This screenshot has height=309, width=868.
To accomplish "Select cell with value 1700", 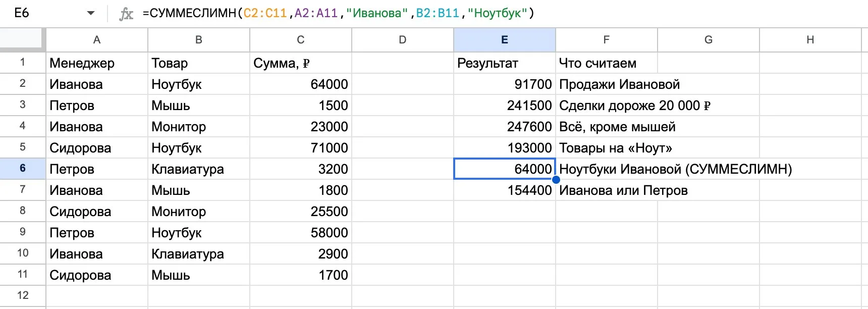I will coord(301,275).
